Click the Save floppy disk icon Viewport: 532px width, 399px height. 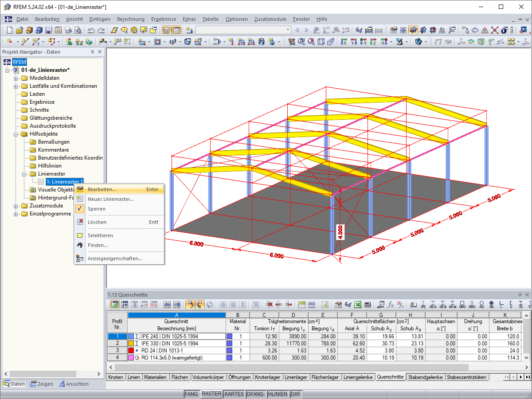click(x=48, y=30)
